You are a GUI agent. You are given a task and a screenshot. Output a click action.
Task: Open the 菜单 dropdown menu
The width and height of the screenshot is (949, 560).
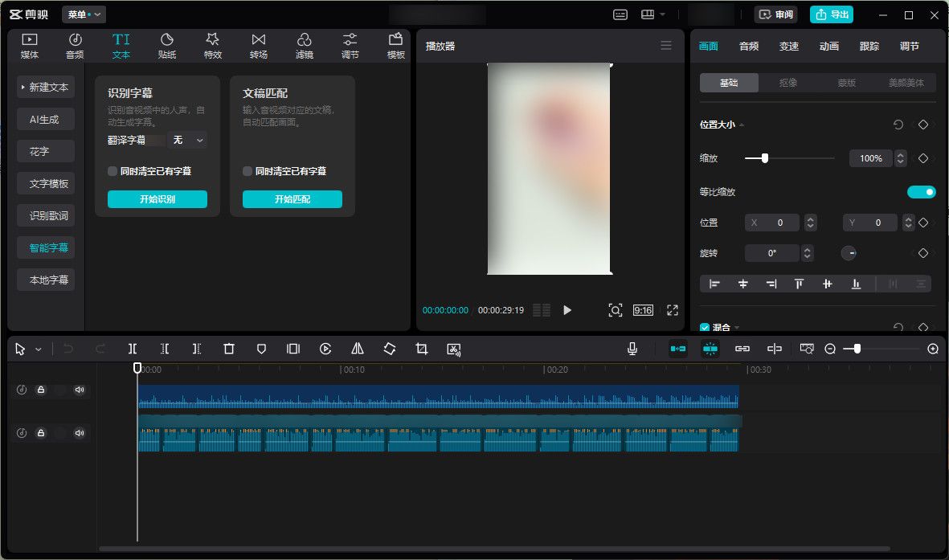point(84,14)
